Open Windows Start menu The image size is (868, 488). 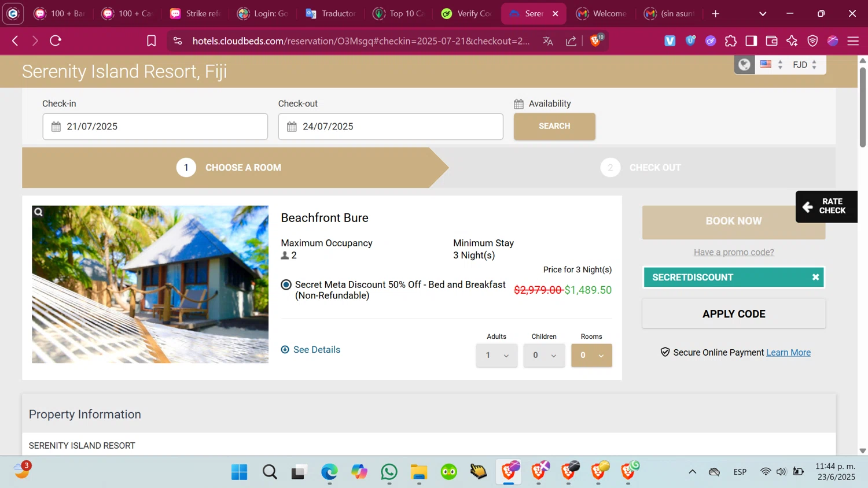pyautogui.click(x=239, y=472)
